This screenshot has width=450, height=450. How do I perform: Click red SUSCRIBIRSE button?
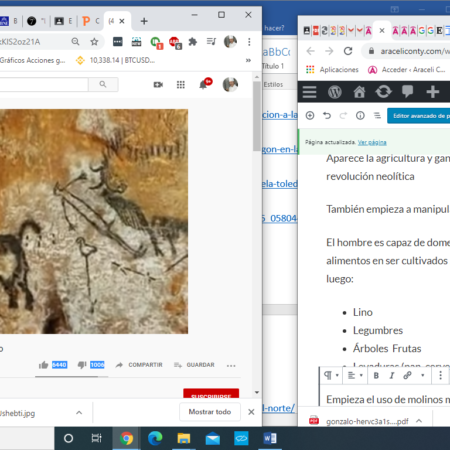[x=211, y=394]
